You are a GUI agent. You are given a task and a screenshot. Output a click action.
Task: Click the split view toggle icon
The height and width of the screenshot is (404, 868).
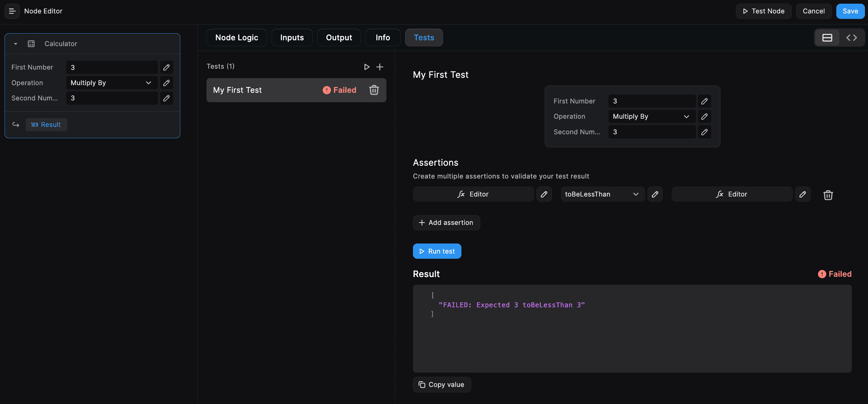coord(827,37)
